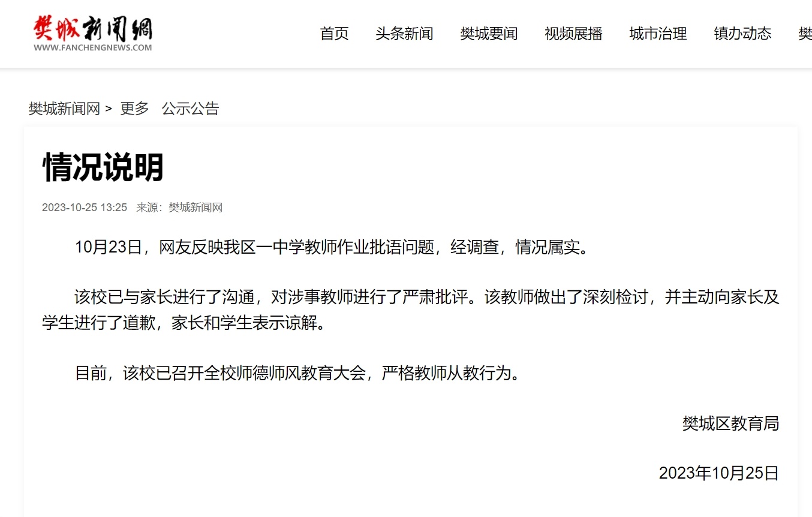Image resolution: width=812 pixels, height=517 pixels.
Task: Go to 公示公告 breadcrumb category
Action: pos(191,109)
